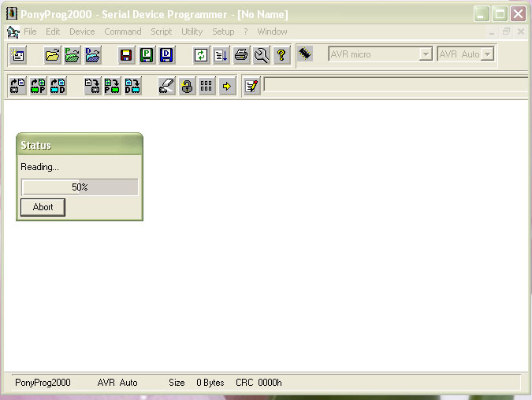
Task: Open the File menu
Action: pos(30,31)
